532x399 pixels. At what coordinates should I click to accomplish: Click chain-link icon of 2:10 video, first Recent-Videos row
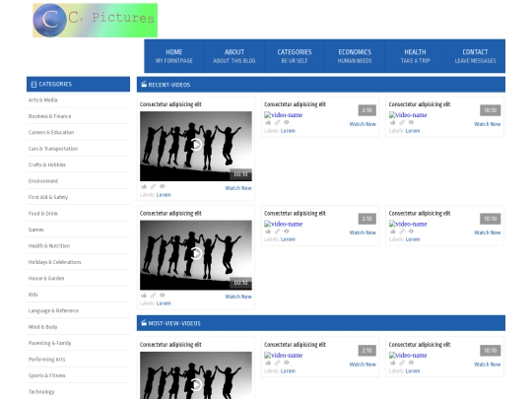(x=278, y=122)
